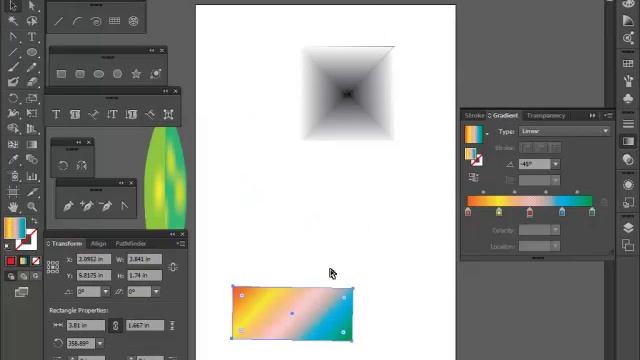Click Change Screen Mode button
Viewport: 640px width, 360px height.
21,292
